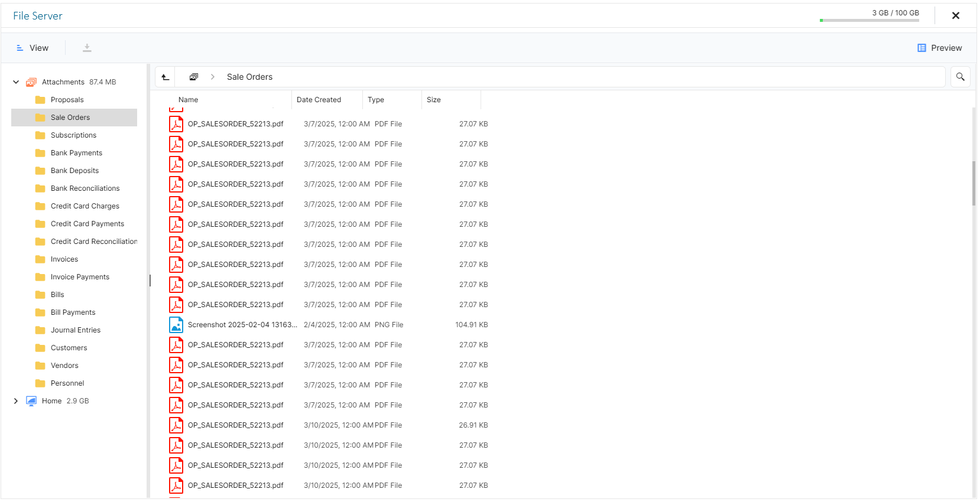Click the Vendors folder icon

[40, 366]
